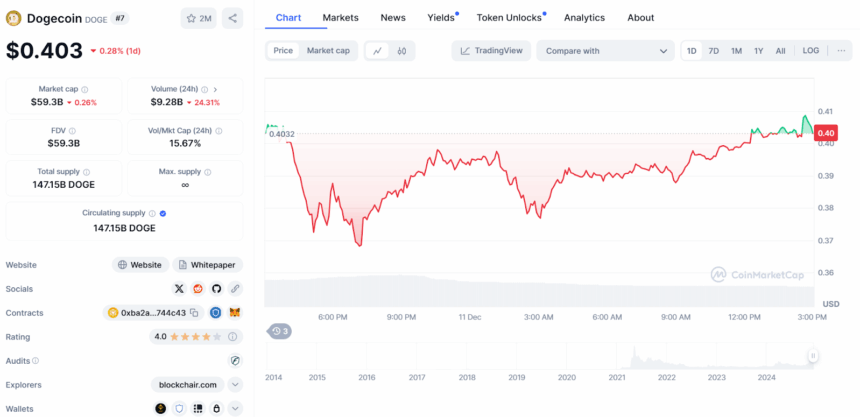Open the News tab
This screenshot has width=860, height=417.
(393, 18)
